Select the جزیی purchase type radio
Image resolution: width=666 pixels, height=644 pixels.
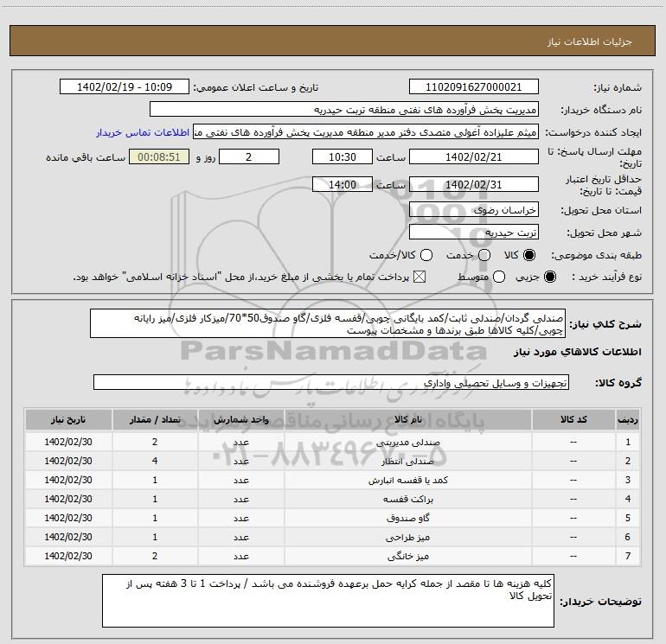click(550, 277)
